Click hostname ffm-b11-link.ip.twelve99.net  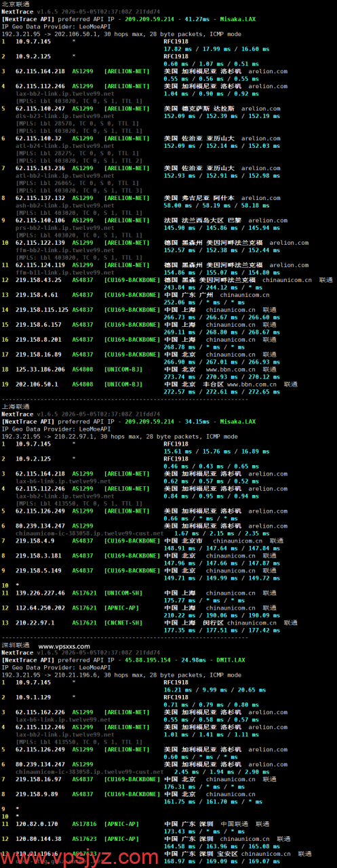tap(64, 273)
